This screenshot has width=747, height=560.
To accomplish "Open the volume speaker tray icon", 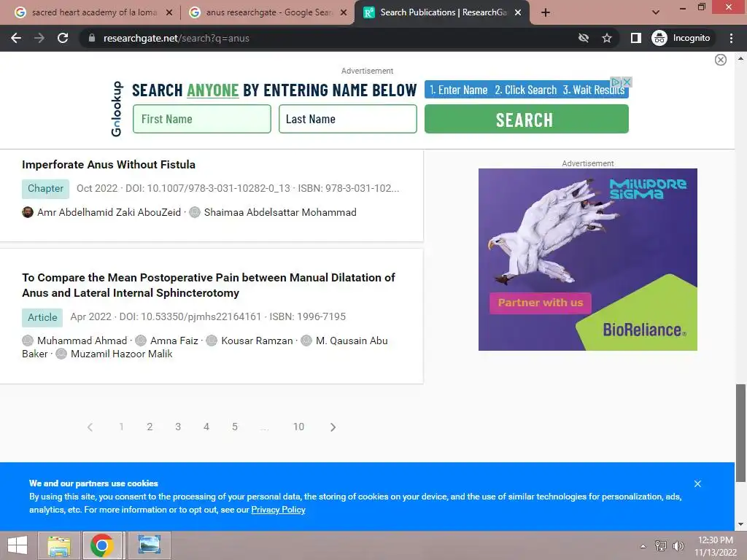I will pos(678,546).
